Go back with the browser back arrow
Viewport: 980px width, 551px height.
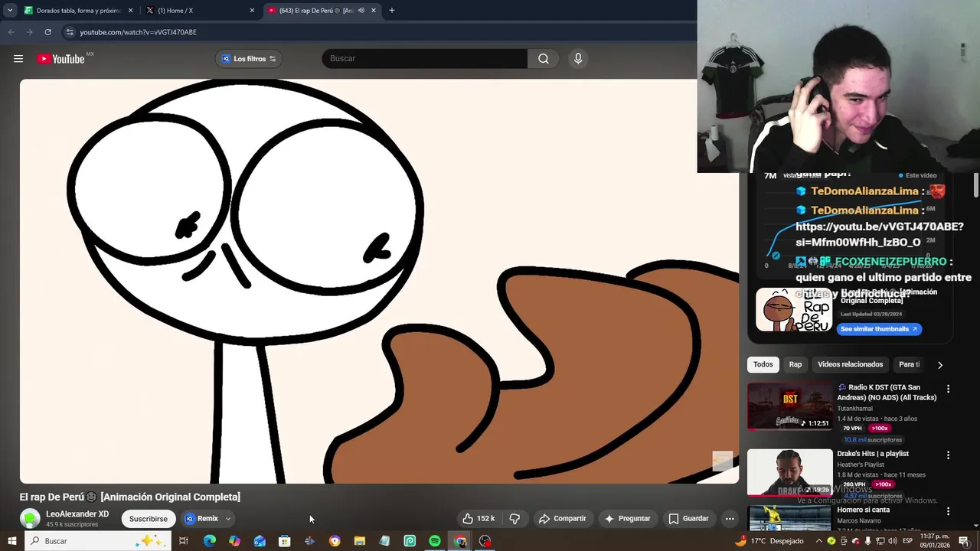pos(11,32)
